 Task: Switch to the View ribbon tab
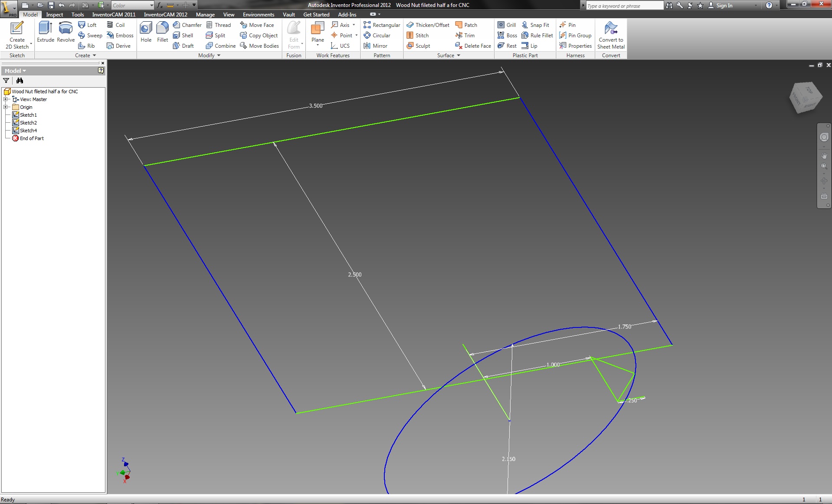click(229, 14)
